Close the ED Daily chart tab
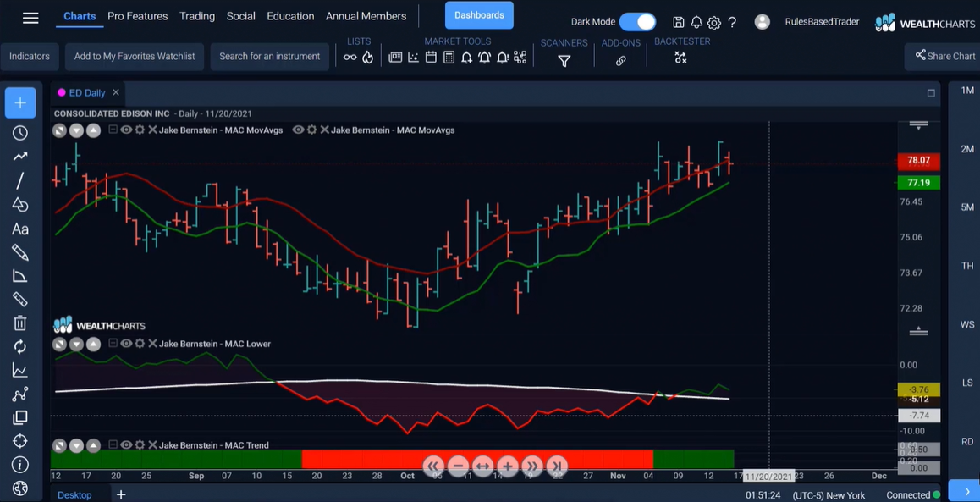The image size is (980, 502). tap(116, 92)
